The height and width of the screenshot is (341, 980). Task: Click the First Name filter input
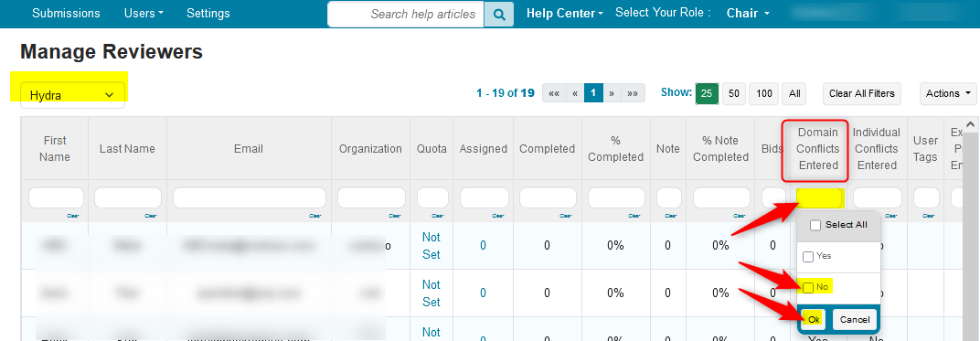click(x=56, y=198)
